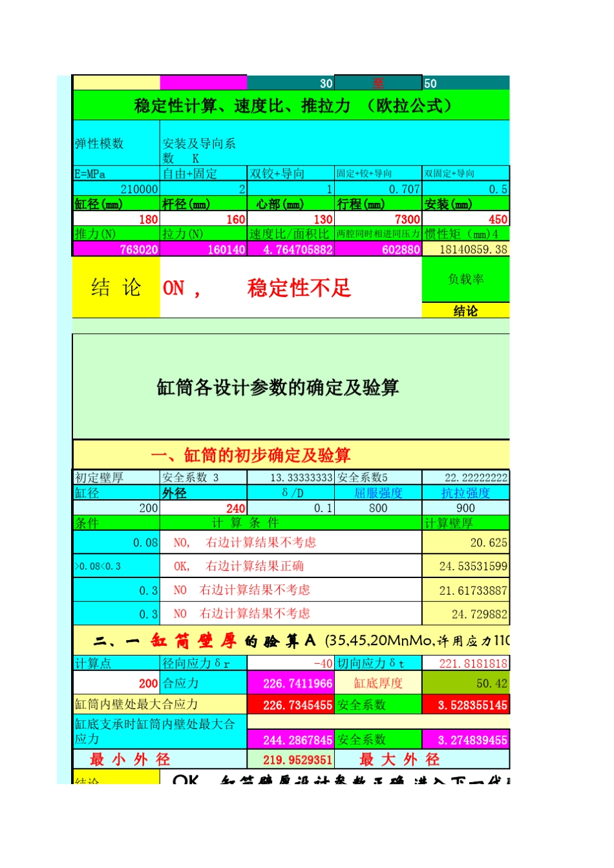Click the pull force value 160140
Viewport: 614px width, 868px height.
point(204,249)
